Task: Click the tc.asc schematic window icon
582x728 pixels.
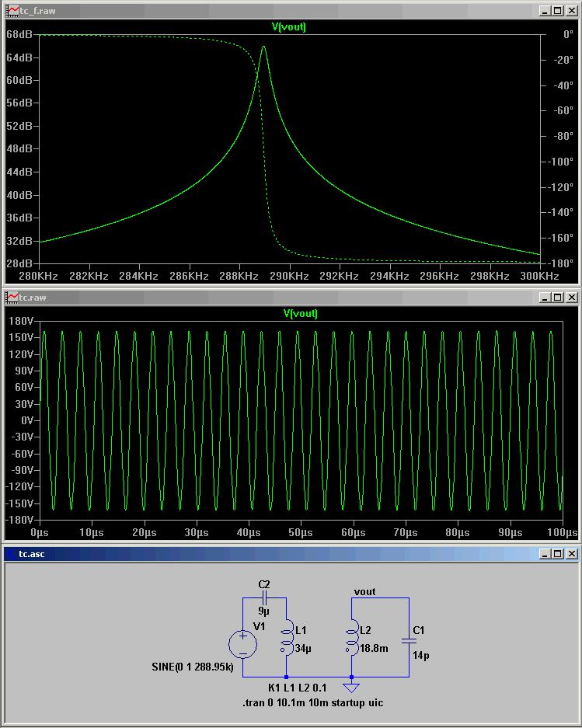Action: point(11,553)
